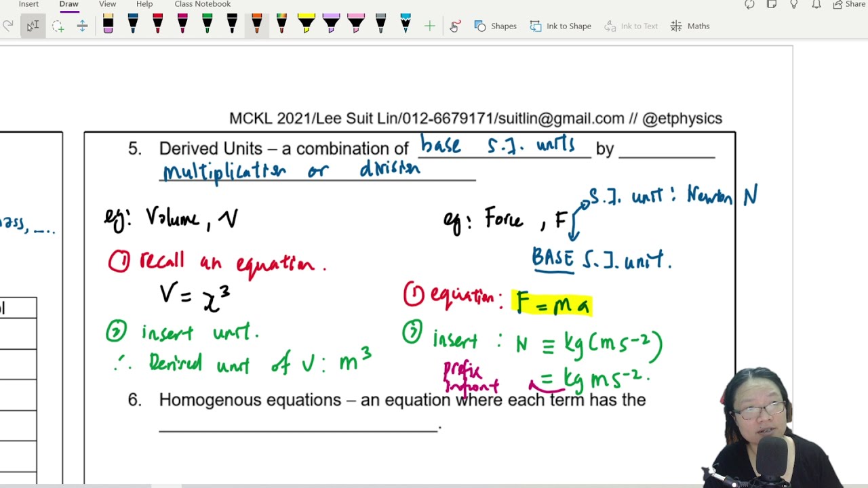Select the pink highlighter
This screenshot has width=868, height=488.
pyautogui.click(x=355, y=25)
